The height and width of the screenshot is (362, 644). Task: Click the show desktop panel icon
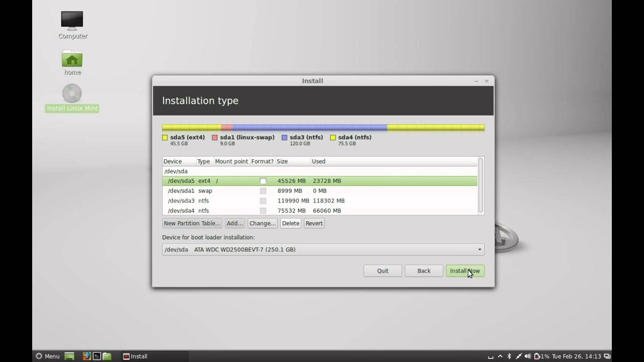pos(69,356)
